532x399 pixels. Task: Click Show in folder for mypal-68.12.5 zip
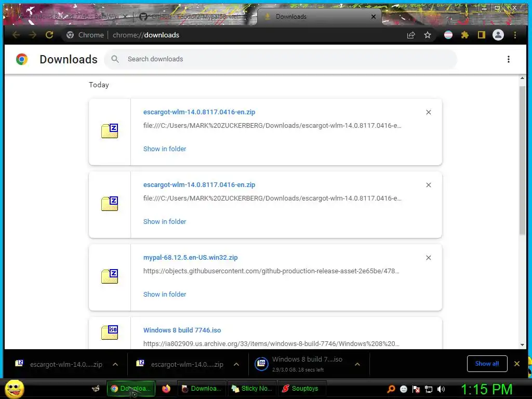[165, 295]
